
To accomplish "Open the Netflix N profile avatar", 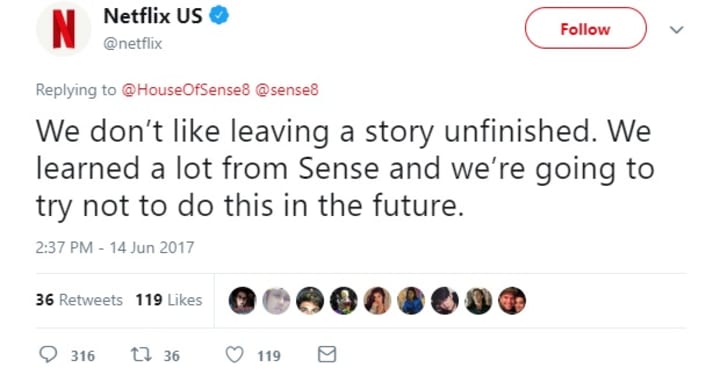I will click(x=63, y=29).
